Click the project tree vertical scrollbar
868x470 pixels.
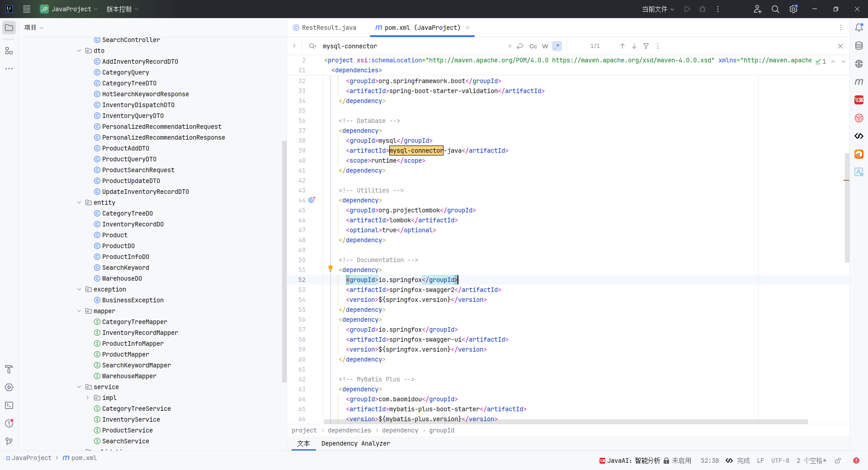(x=284, y=261)
